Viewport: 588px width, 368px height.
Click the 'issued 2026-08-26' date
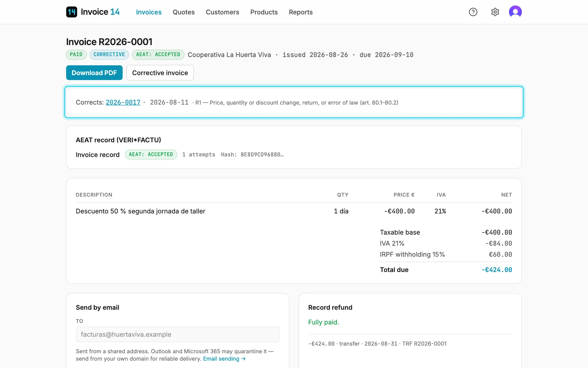pyautogui.click(x=315, y=55)
